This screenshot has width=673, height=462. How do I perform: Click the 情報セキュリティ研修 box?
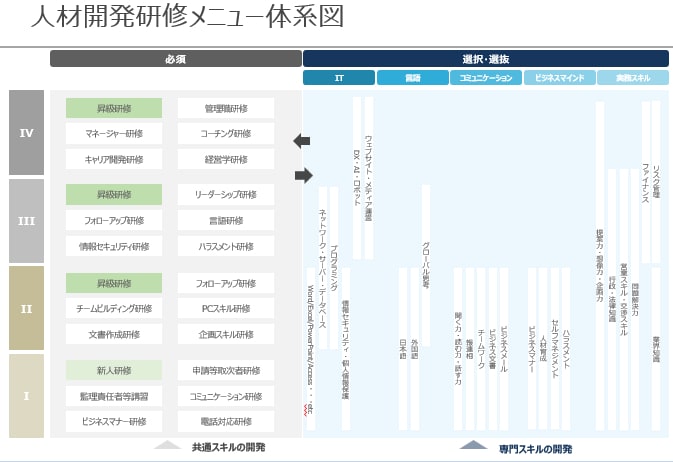pyautogui.click(x=114, y=246)
